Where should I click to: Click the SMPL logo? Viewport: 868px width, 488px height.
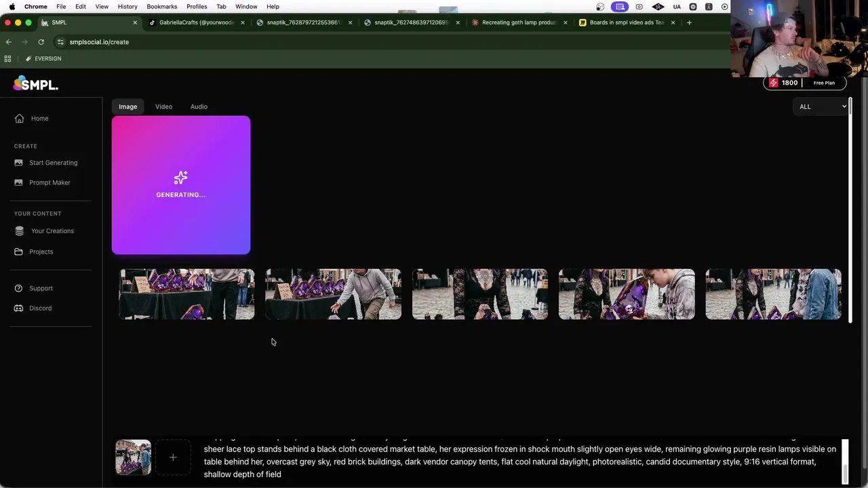click(x=35, y=83)
